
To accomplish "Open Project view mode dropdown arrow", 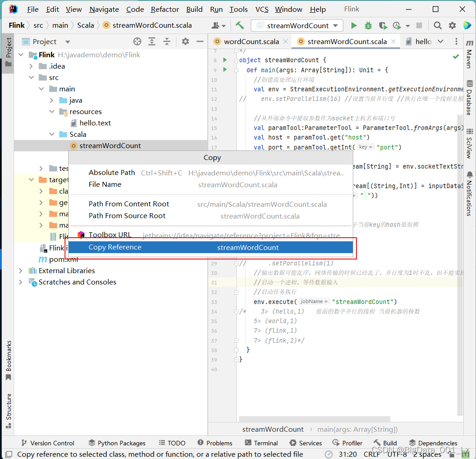I will click(68, 41).
